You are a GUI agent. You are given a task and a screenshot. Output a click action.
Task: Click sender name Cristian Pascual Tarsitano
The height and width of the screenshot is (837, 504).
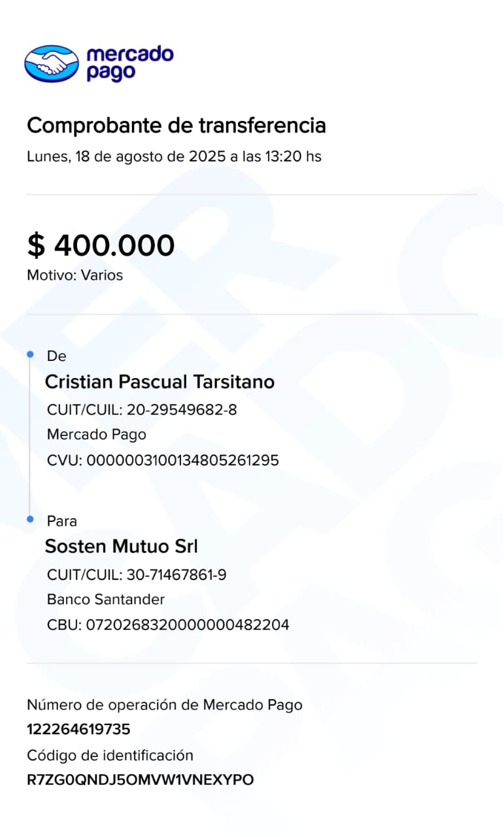coord(160,382)
